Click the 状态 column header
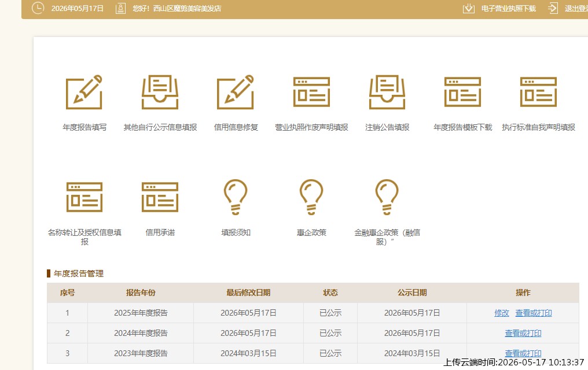The height and width of the screenshot is (370, 588). 330,293
